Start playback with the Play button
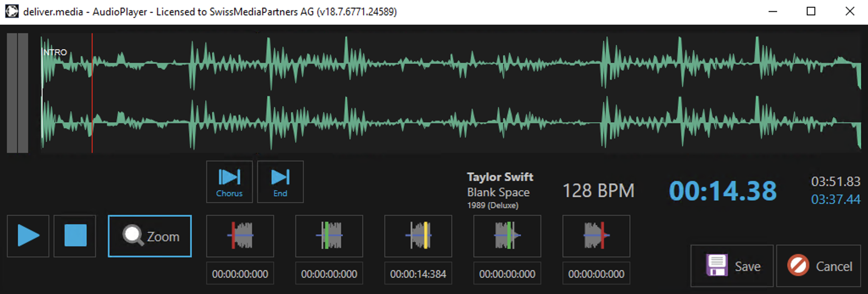 [x=28, y=236]
